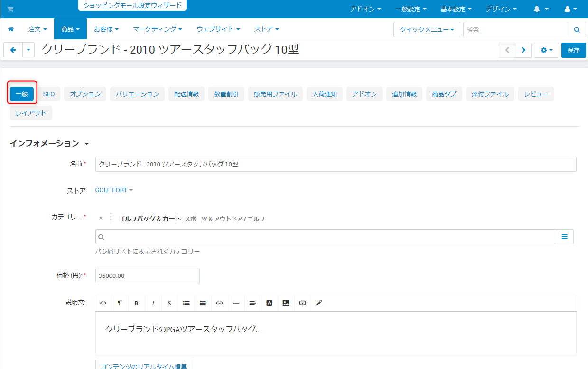Apply strikethrough formatting in editor
The height and width of the screenshot is (369, 588).
170,303
